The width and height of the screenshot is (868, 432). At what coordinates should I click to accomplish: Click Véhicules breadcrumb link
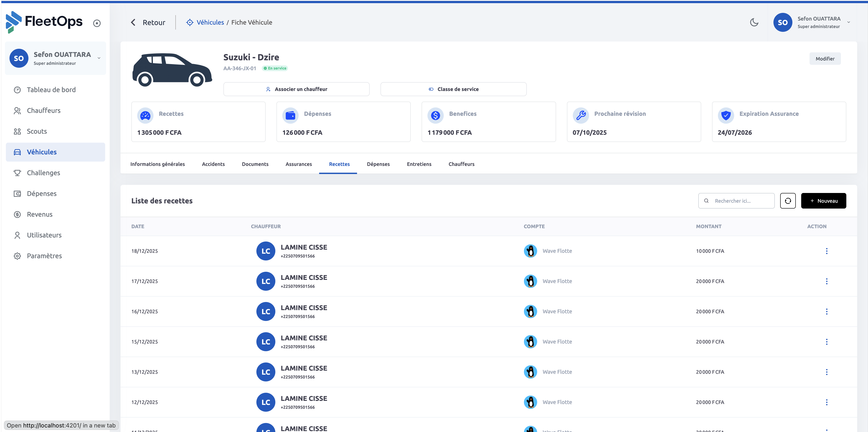pos(210,23)
